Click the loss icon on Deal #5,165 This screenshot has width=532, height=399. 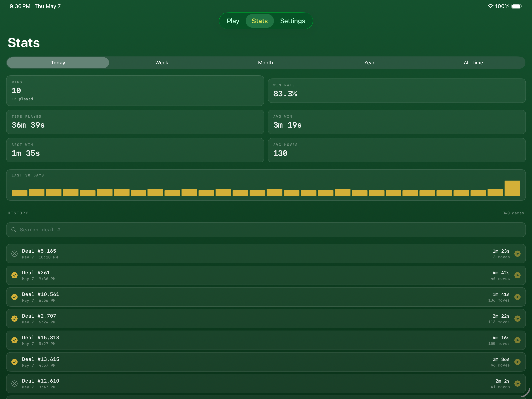pos(14,253)
